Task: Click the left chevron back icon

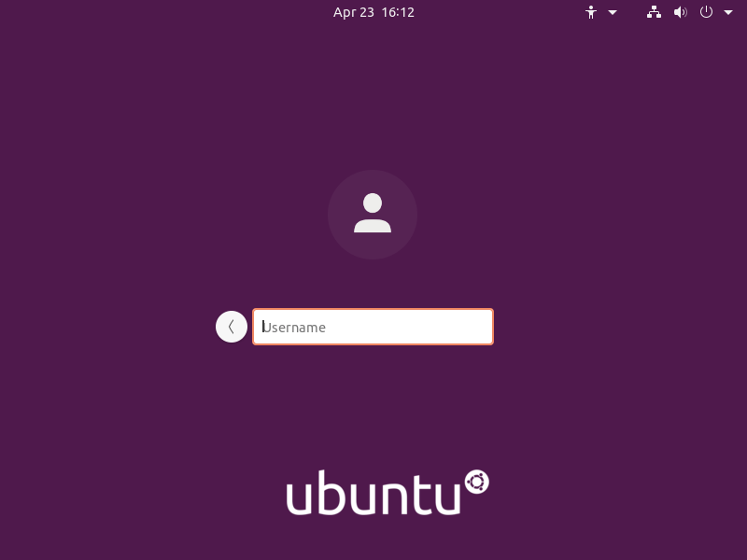Action: (231, 327)
